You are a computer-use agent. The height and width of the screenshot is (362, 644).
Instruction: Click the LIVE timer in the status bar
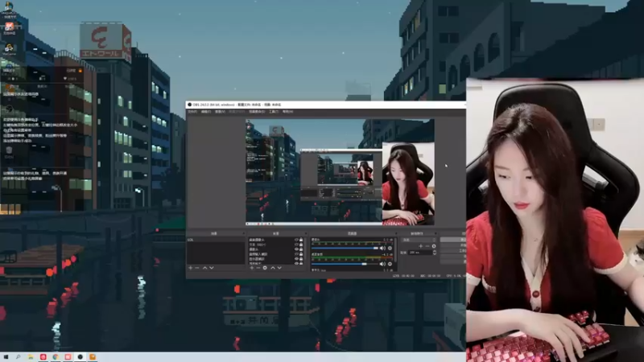pos(403,276)
